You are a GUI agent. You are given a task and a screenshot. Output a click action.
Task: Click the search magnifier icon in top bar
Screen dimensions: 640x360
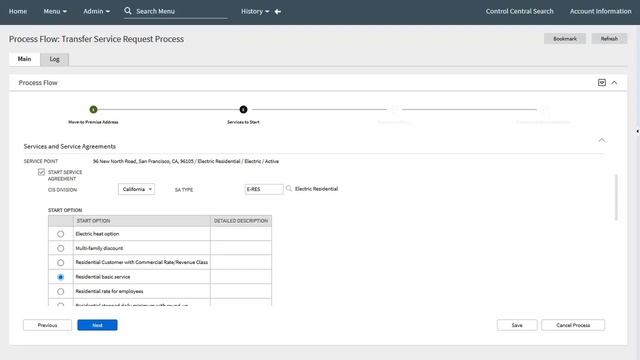click(x=128, y=11)
